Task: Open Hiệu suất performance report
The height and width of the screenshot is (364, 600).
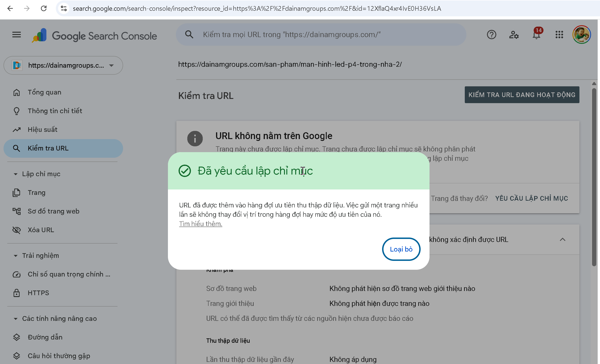Action: coord(63,129)
